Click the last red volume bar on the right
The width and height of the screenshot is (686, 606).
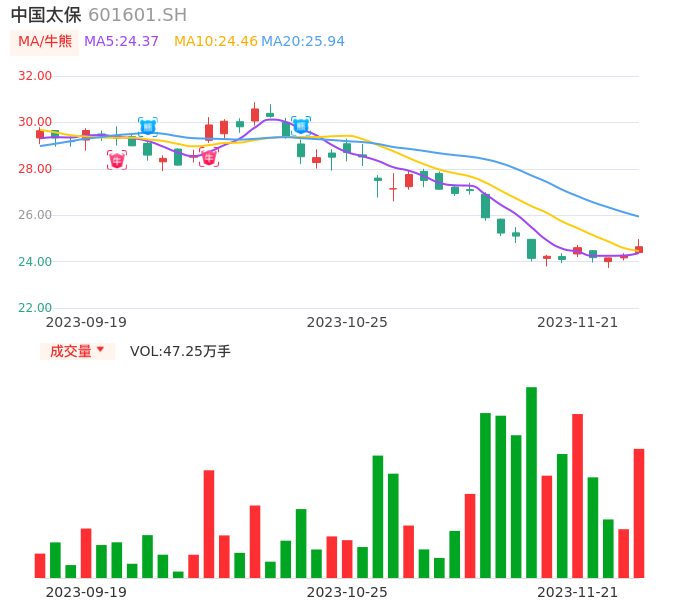coord(639,513)
